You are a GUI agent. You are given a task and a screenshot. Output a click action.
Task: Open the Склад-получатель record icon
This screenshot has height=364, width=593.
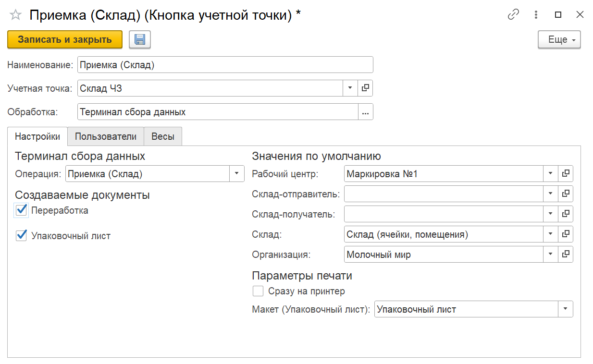click(566, 214)
